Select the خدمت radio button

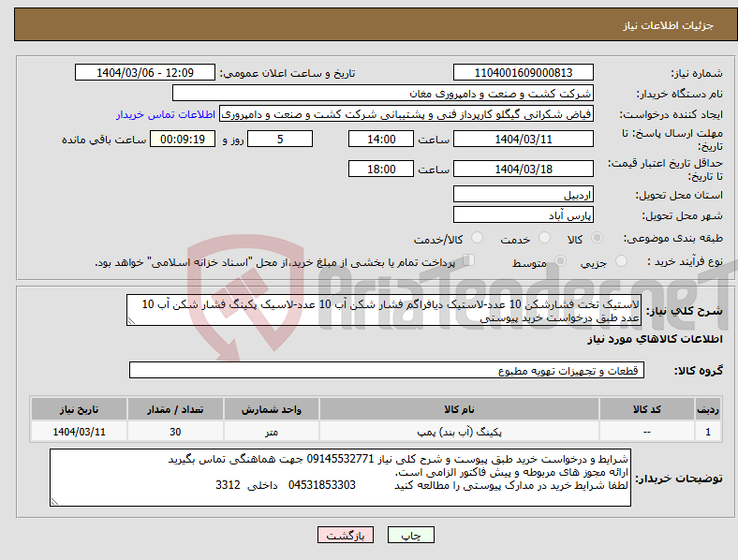click(544, 238)
